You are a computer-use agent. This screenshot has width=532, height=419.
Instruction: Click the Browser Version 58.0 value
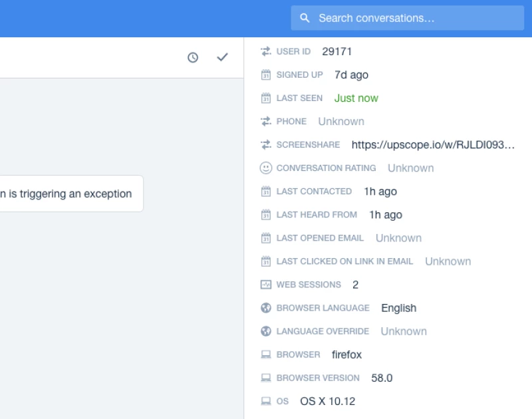(382, 378)
